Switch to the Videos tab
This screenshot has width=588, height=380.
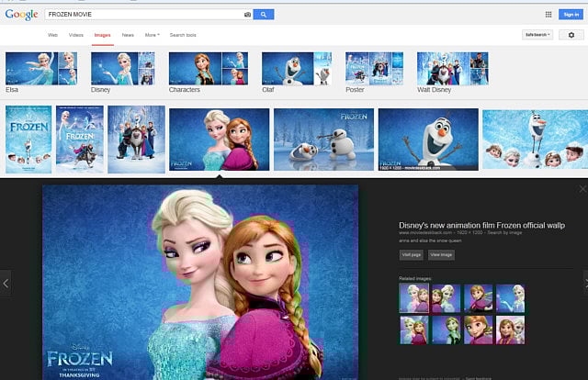click(x=76, y=35)
